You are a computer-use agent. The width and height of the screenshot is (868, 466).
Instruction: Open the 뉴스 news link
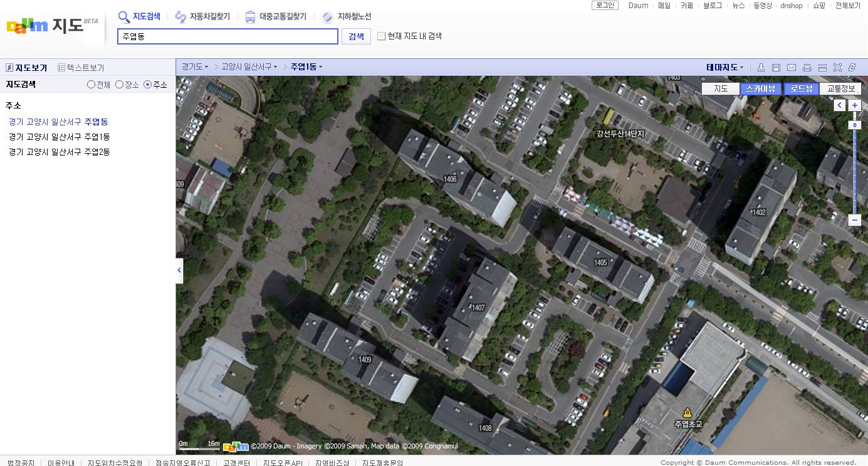pos(738,6)
